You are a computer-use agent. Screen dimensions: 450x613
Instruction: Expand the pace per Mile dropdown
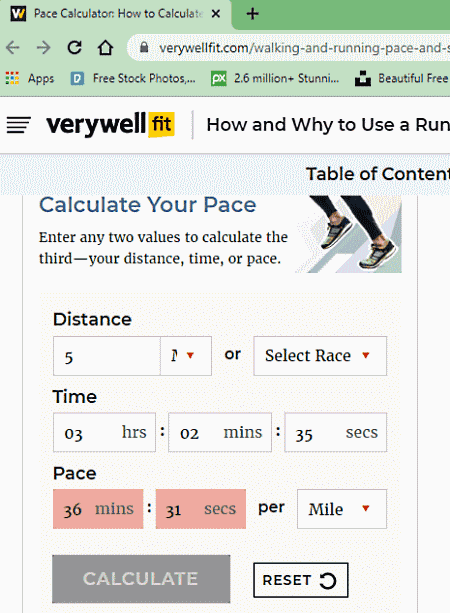[342, 509]
